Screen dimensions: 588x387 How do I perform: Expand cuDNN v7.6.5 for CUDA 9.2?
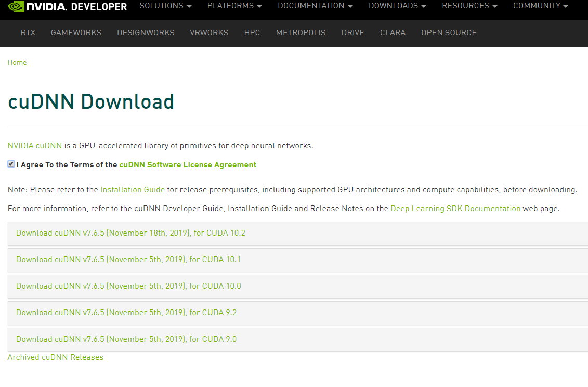[298, 313]
